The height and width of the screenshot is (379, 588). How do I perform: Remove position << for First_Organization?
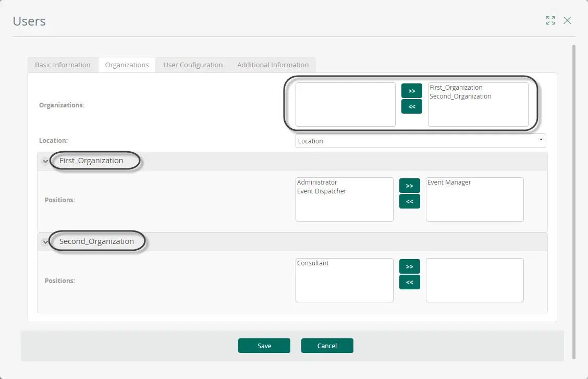point(410,201)
